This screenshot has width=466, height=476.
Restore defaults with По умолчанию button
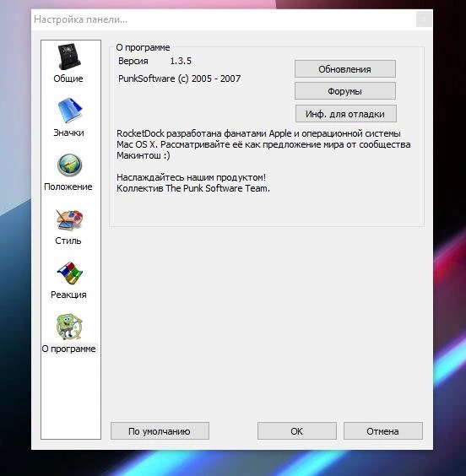pyautogui.click(x=160, y=430)
